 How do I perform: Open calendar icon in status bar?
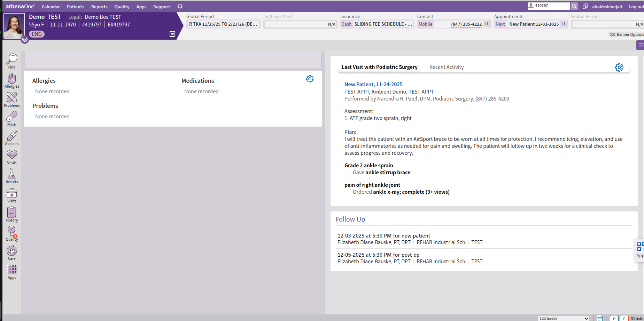pyautogui.click(x=600, y=318)
